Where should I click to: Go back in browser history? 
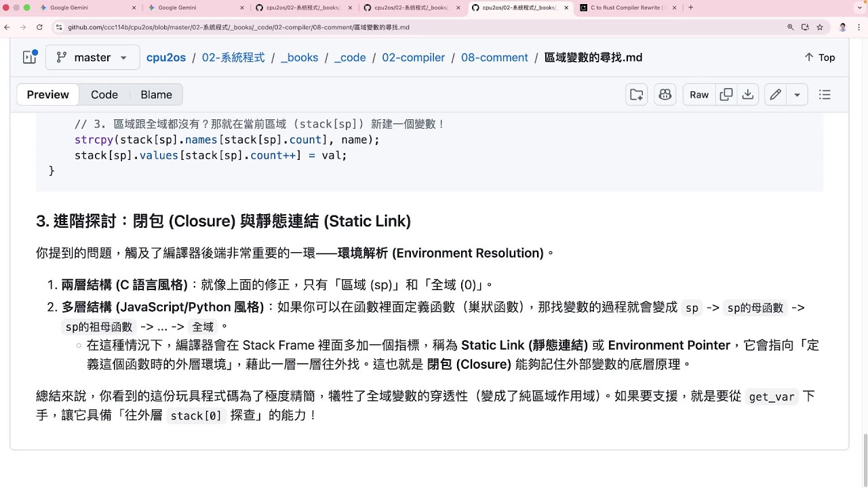click(7, 27)
